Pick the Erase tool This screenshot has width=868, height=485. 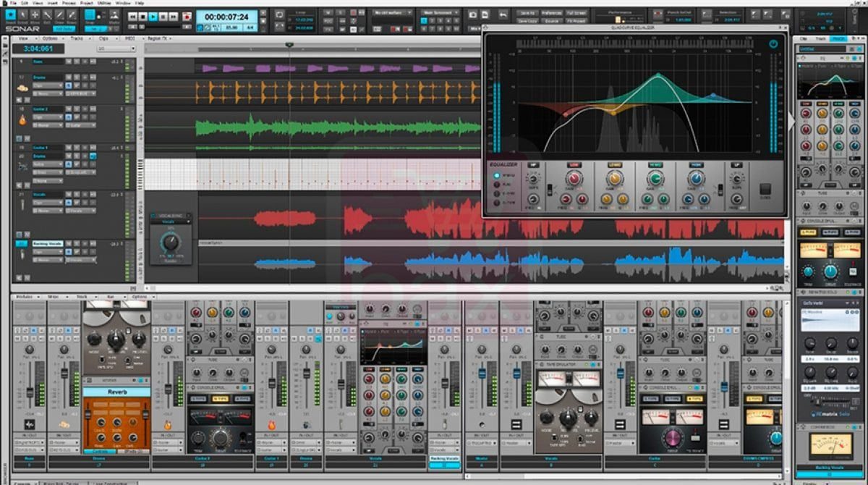tap(72, 14)
